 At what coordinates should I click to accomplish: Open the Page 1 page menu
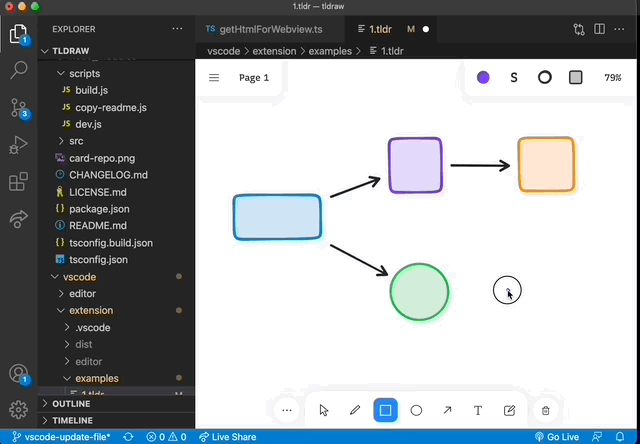254,78
